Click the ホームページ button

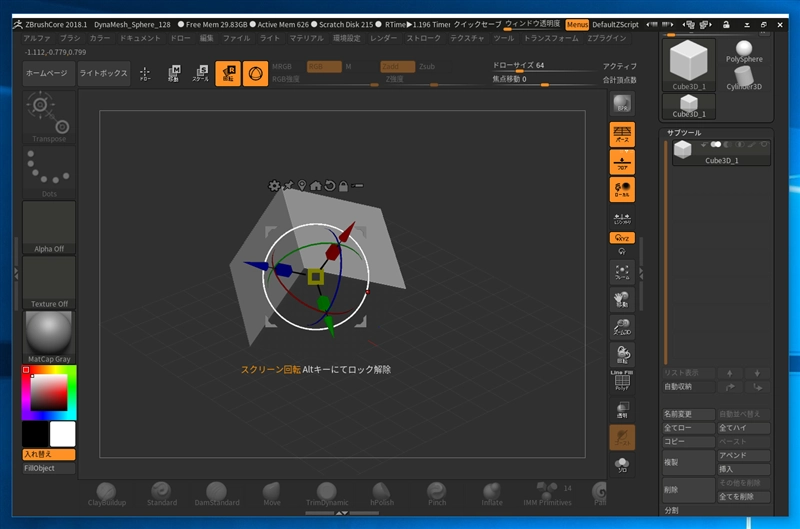click(x=49, y=73)
